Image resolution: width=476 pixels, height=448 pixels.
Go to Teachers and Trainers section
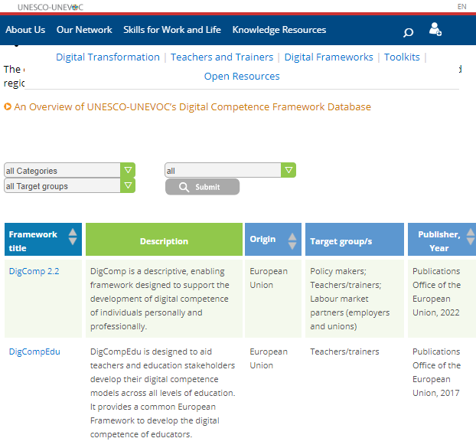click(222, 57)
